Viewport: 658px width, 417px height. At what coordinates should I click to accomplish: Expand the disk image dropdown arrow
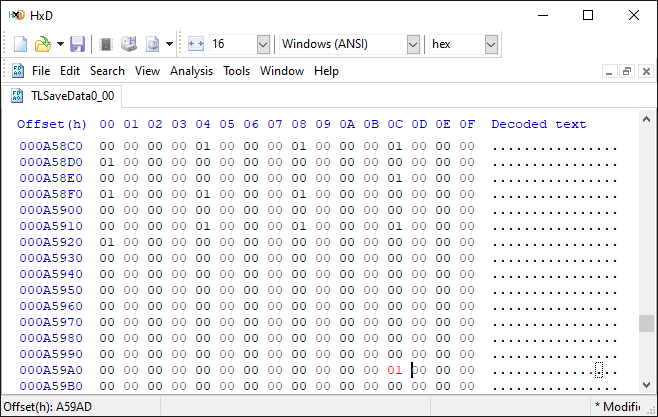pyautogui.click(x=170, y=44)
